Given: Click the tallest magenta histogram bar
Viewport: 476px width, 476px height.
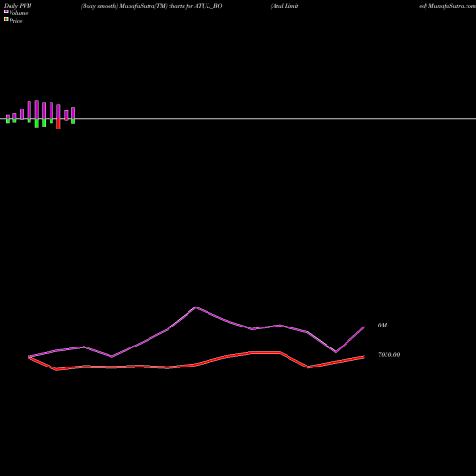Looking at the screenshot, I should tap(37, 109).
